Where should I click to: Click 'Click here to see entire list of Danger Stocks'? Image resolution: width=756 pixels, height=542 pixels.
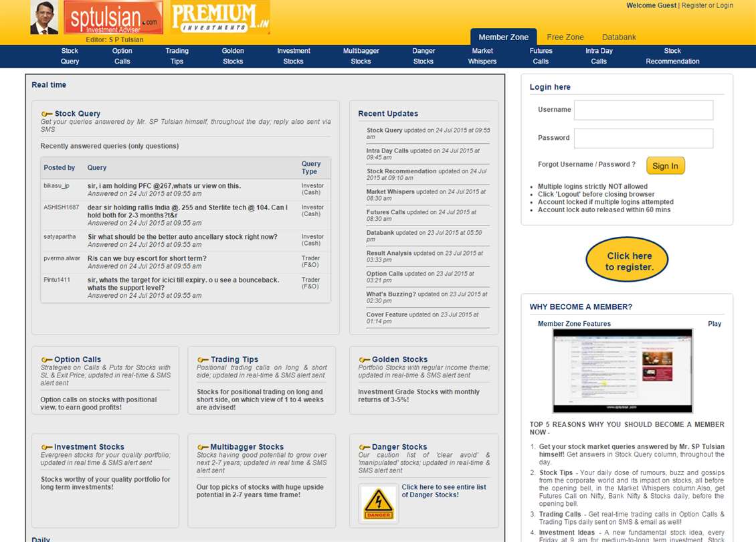coord(444,491)
